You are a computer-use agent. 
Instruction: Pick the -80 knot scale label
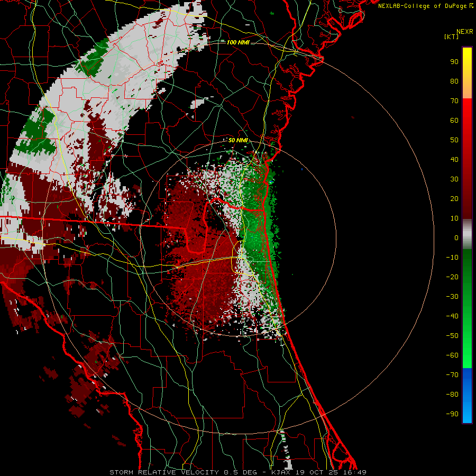(x=452, y=395)
